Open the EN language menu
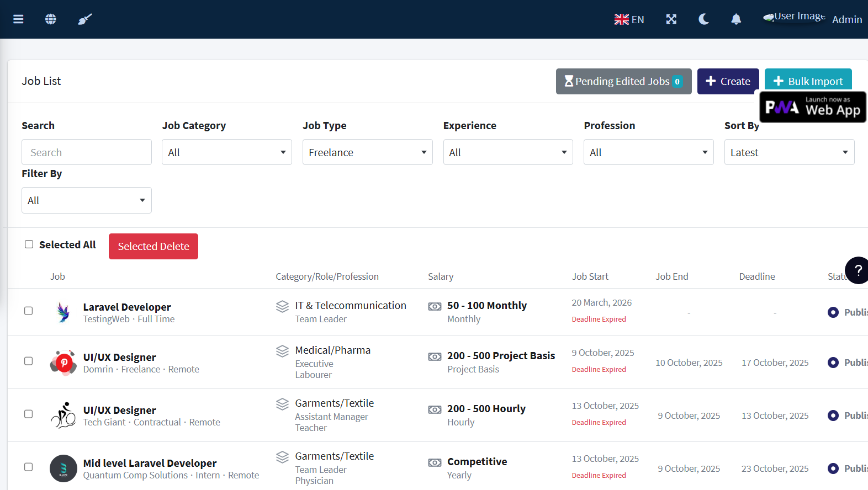The width and height of the screenshot is (868, 490). coord(629,19)
